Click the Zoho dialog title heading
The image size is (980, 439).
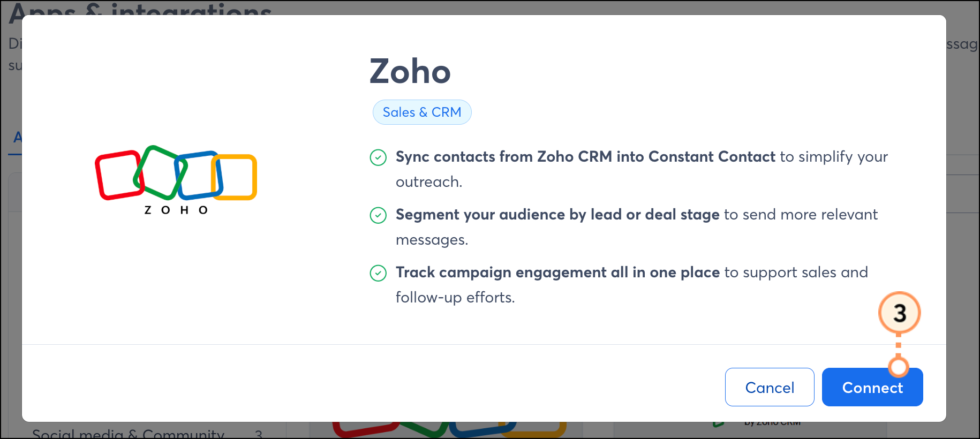410,72
